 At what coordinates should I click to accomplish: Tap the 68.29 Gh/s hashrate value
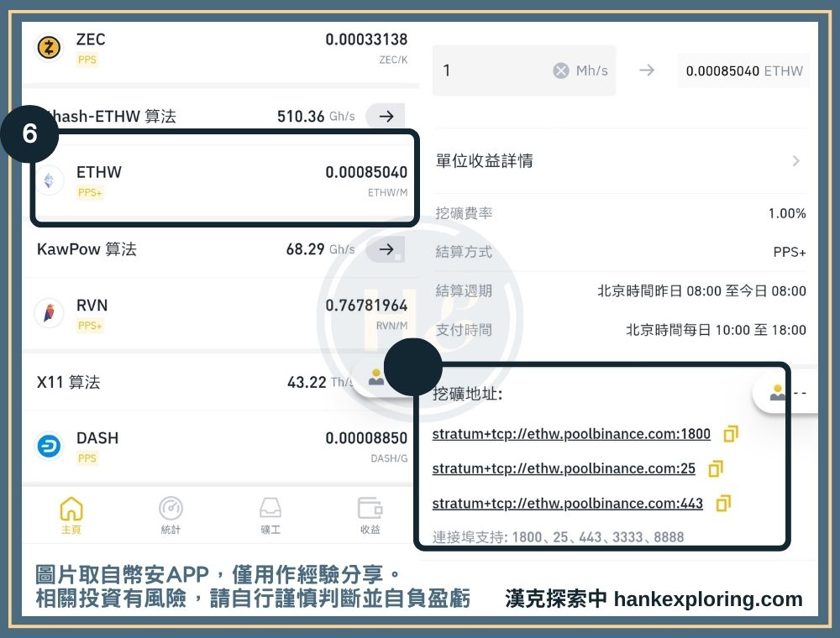(320, 248)
